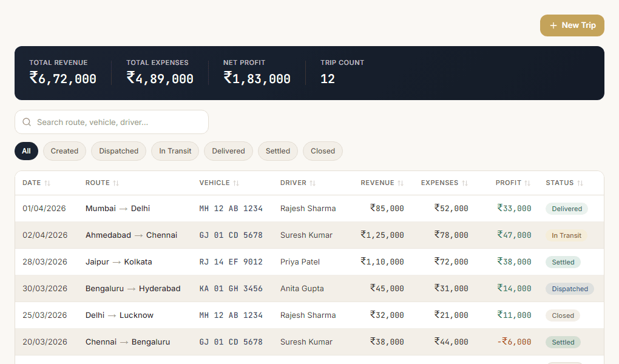Click the VEHICLE column header label

214,183
